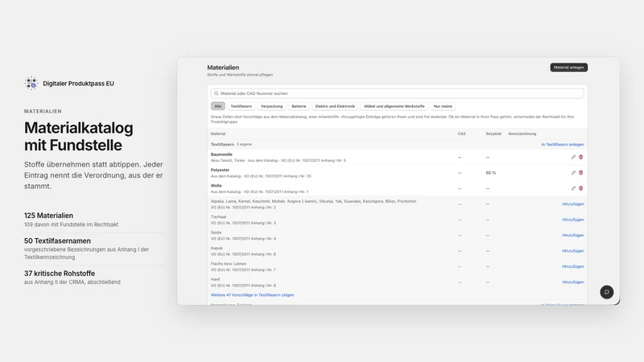Click the Flachs bzw. Leinen suggestion name
This screenshot has height=362, width=644.
point(229,264)
